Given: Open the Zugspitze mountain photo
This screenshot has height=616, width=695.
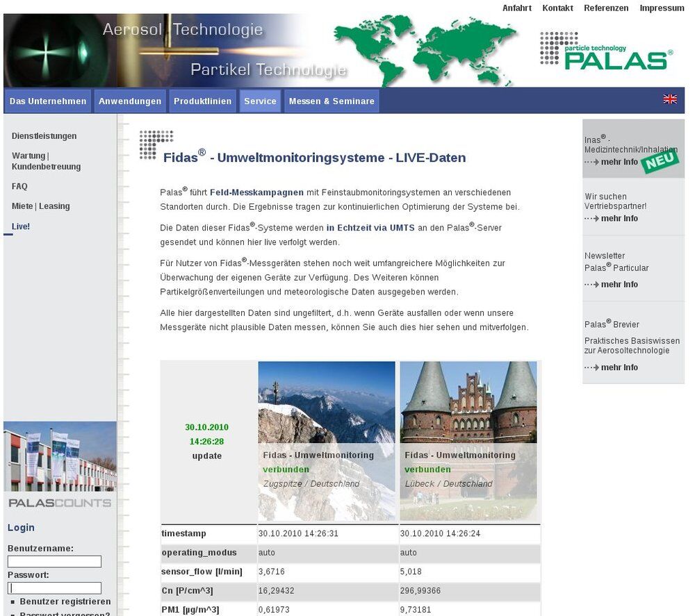Looking at the screenshot, I should pos(327,440).
